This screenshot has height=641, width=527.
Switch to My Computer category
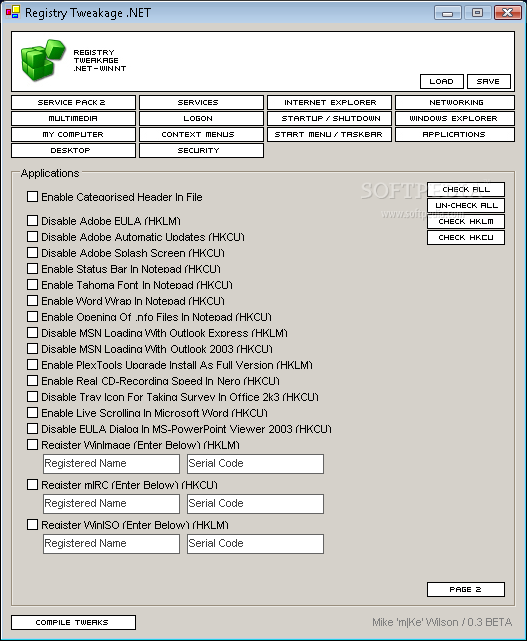point(73,134)
